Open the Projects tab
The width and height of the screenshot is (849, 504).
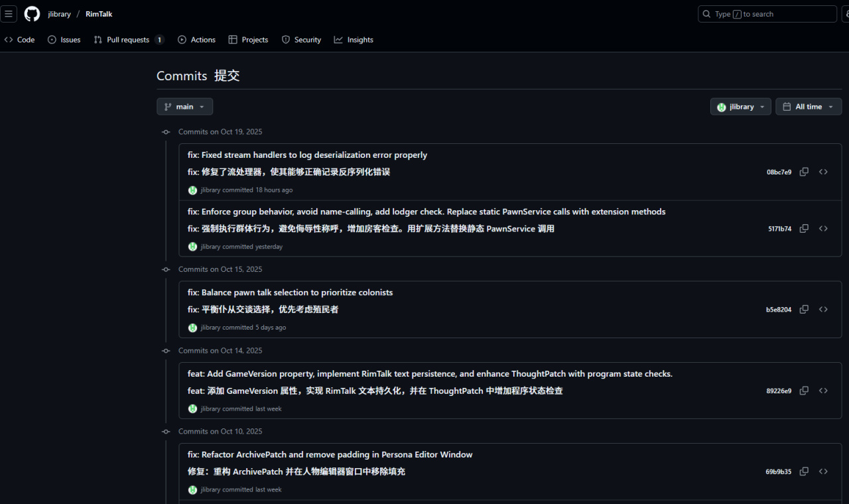[x=248, y=40]
